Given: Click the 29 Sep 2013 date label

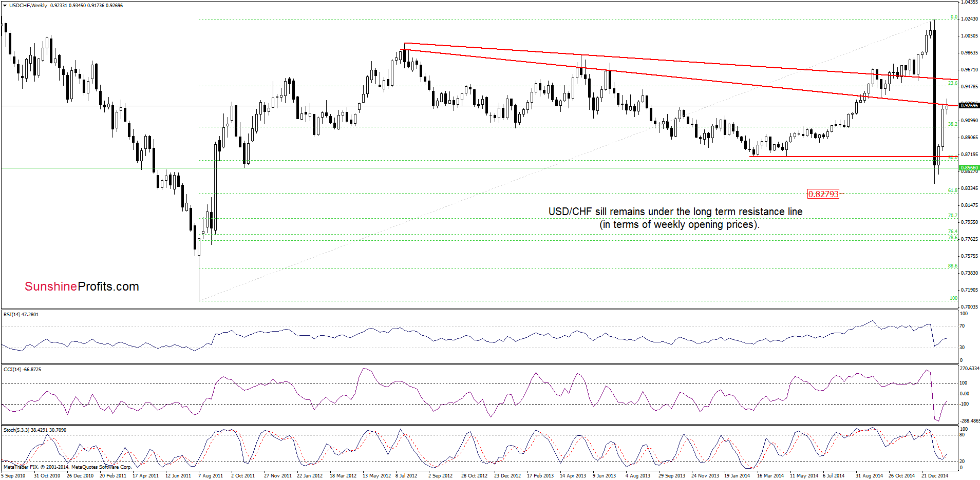Looking at the screenshot, I should coord(672,476).
